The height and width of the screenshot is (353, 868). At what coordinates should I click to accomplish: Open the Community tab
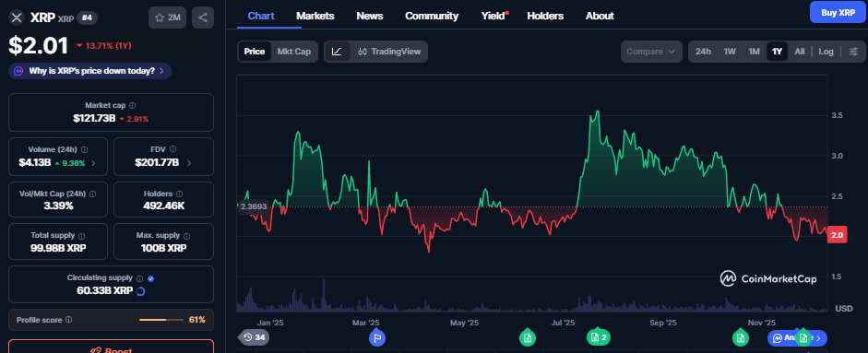pos(432,16)
